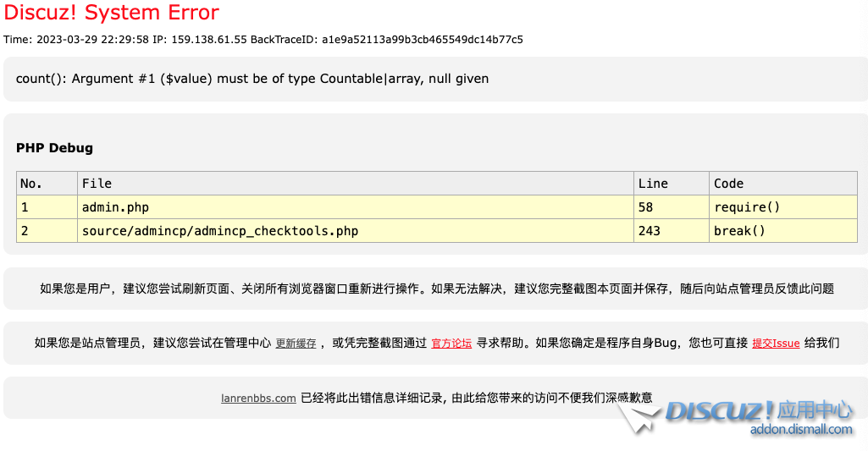Click the count() error message text
The width and height of the screenshot is (868, 451).
pyautogui.click(x=252, y=79)
